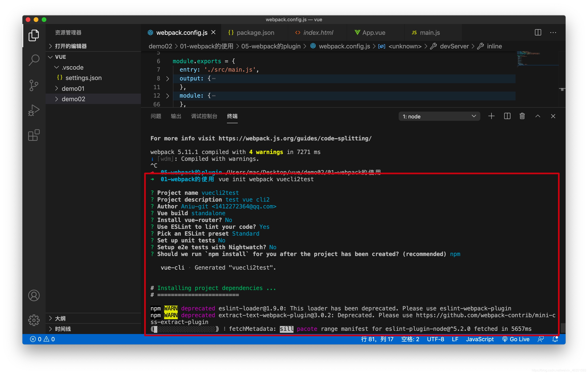Switch to the 输出 output panel tab
Screen dimensions: 588x374
tap(176, 116)
